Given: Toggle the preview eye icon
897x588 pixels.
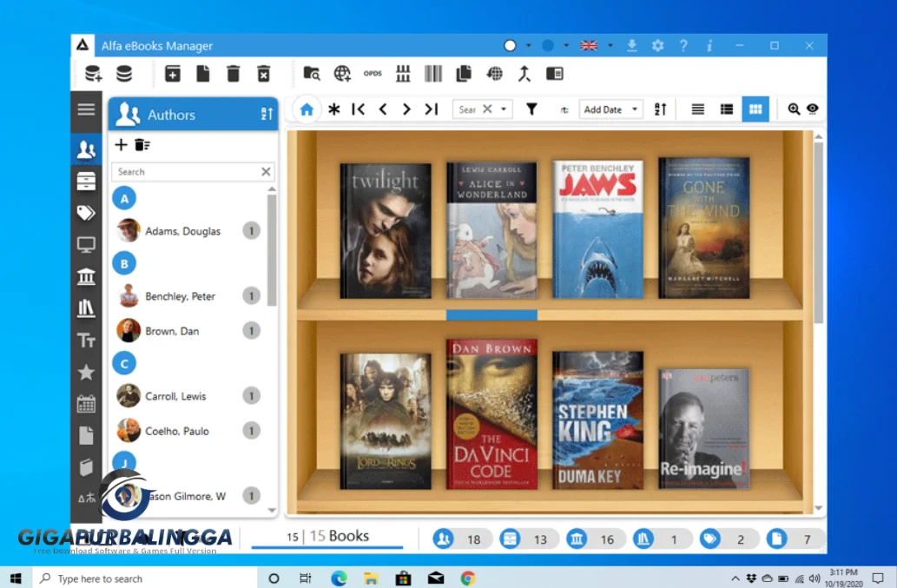Looking at the screenshot, I should pyautogui.click(x=812, y=109).
